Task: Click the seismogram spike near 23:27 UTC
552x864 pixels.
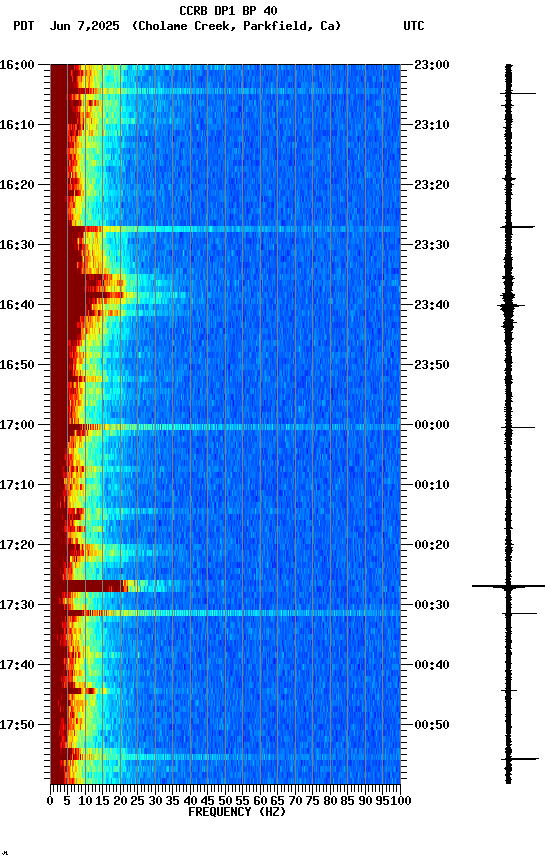Action: pyautogui.click(x=517, y=227)
